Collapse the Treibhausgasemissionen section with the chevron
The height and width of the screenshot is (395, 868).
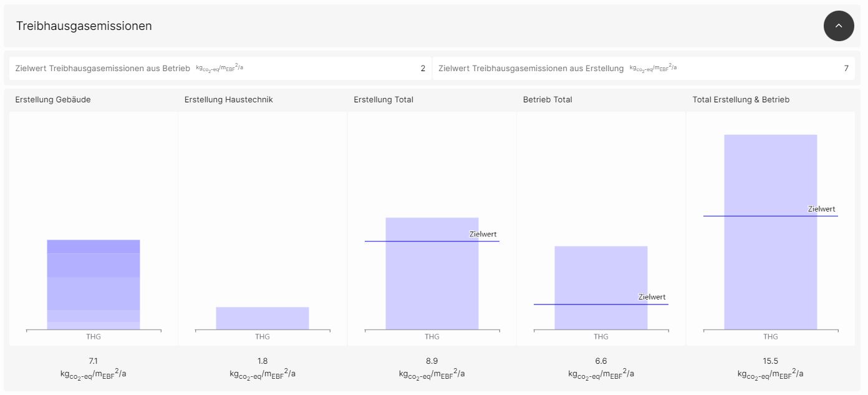[838, 26]
